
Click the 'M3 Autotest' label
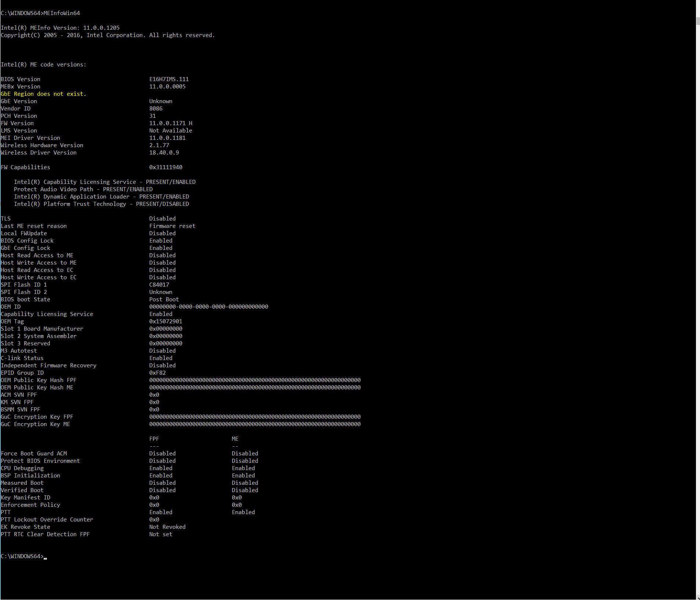(x=19, y=351)
